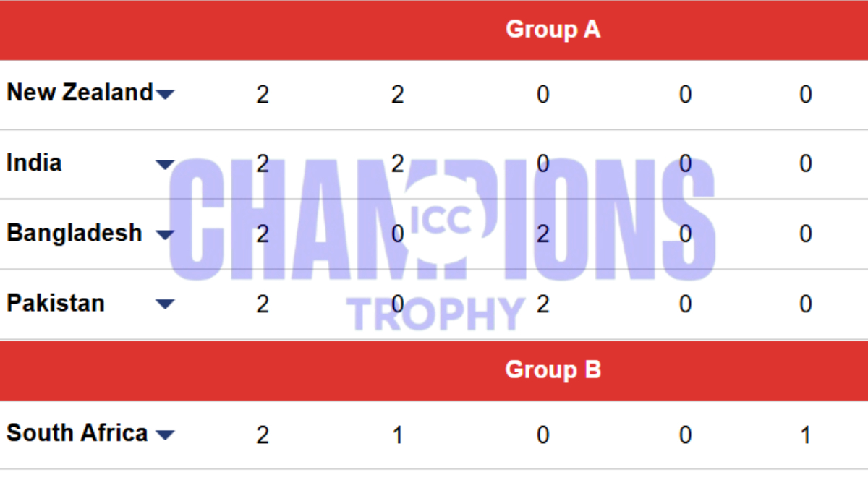Screen dimensions: 868x488
Task: Click New Zealand's matches played count
Action: [x=263, y=94]
